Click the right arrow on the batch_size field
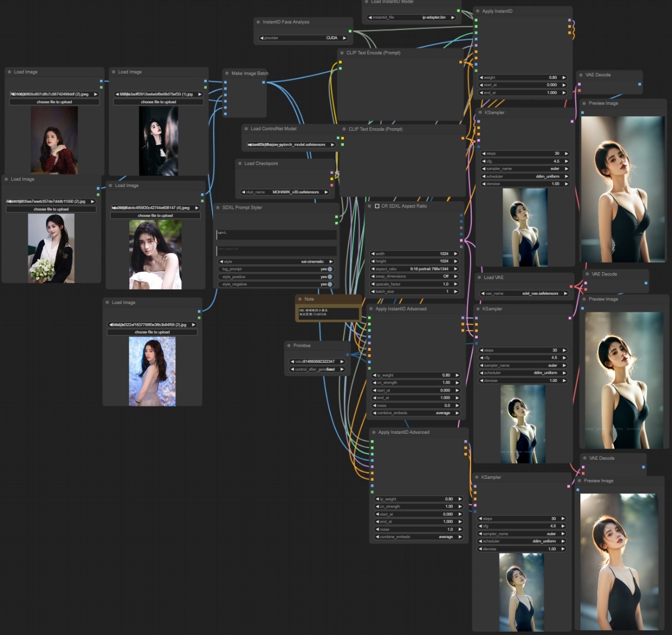This screenshot has width=672, height=635. pos(455,292)
